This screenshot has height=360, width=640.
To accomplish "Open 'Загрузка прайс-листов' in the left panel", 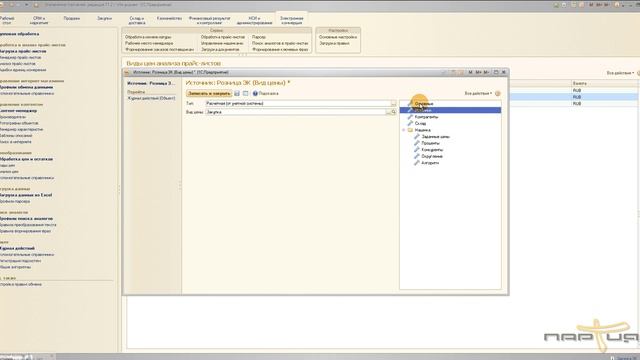I will [x=23, y=51].
